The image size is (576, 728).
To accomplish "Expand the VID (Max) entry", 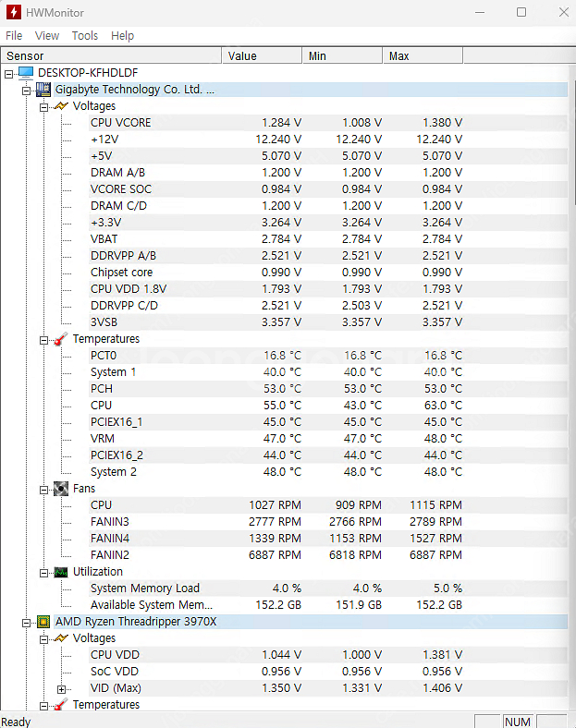I will coord(62,688).
